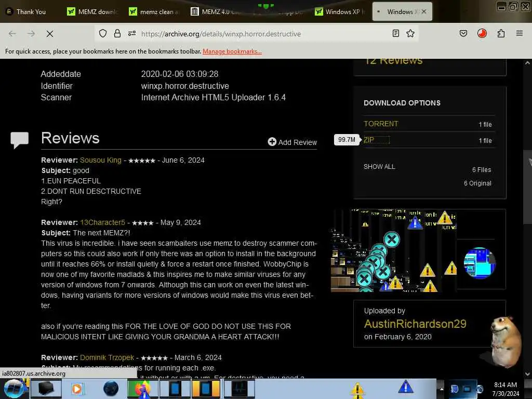Switch to the MEMZ download tab
The height and width of the screenshot is (399, 532).
pos(91,12)
